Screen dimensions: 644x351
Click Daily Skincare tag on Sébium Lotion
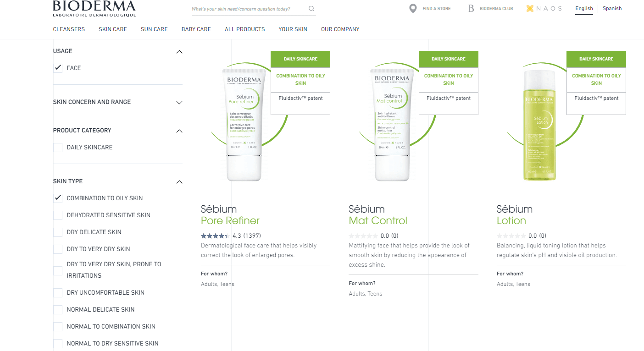(596, 59)
